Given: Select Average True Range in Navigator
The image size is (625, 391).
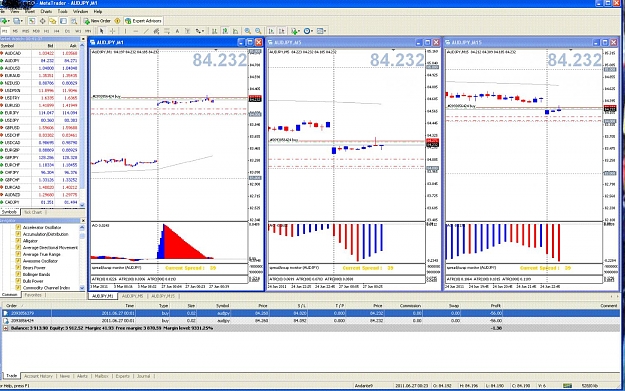Looking at the screenshot, I should point(41,254).
